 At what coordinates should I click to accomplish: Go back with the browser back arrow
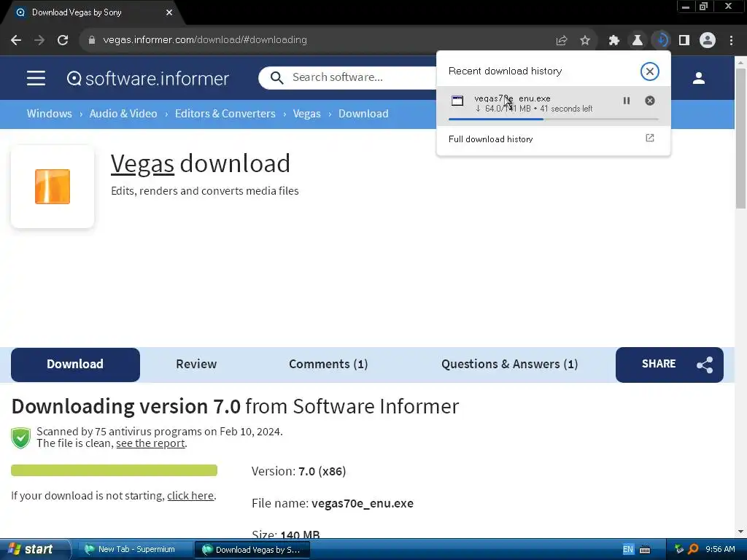click(16, 40)
